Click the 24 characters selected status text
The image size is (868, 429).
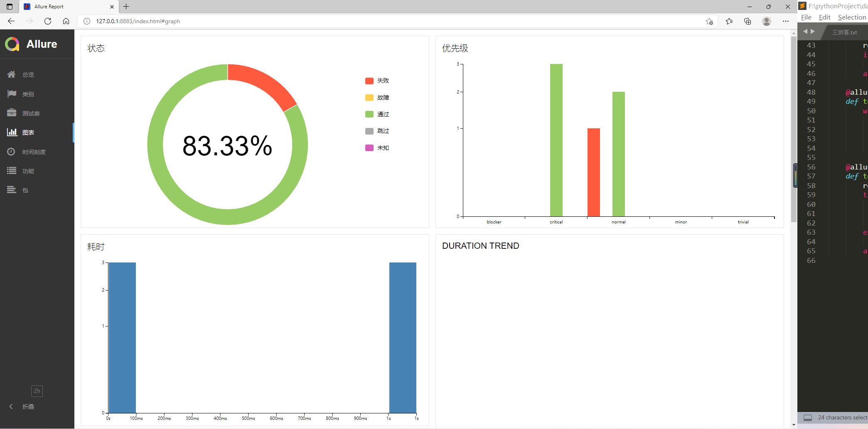[843, 418]
